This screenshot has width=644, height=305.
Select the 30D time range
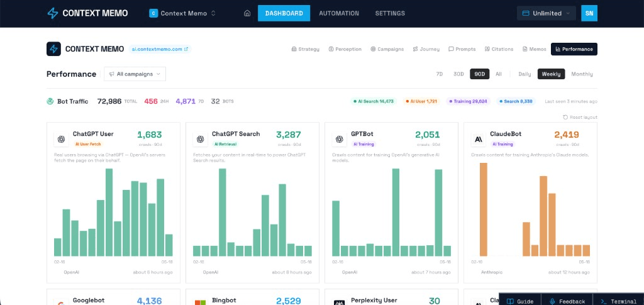click(458, 74)
